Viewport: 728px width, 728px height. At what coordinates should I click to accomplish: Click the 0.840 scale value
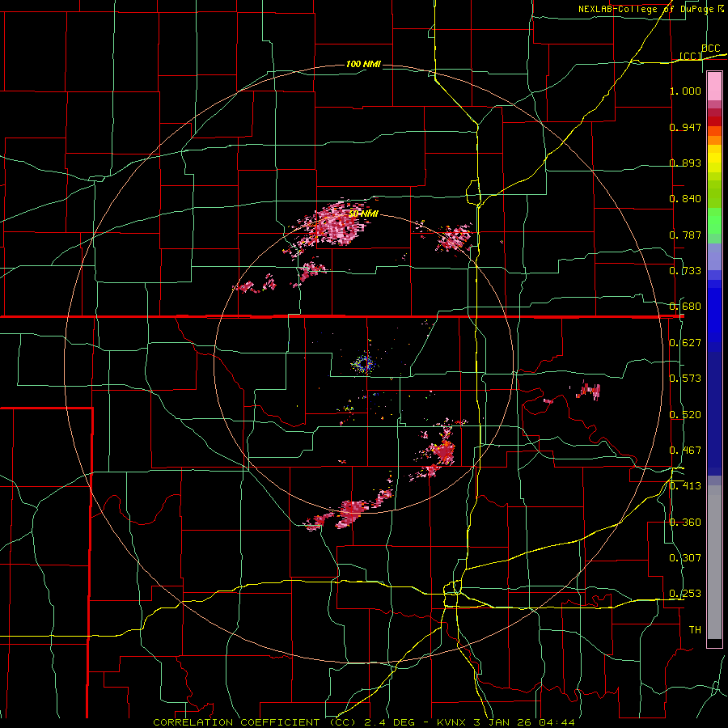click(x=685, y=199)
